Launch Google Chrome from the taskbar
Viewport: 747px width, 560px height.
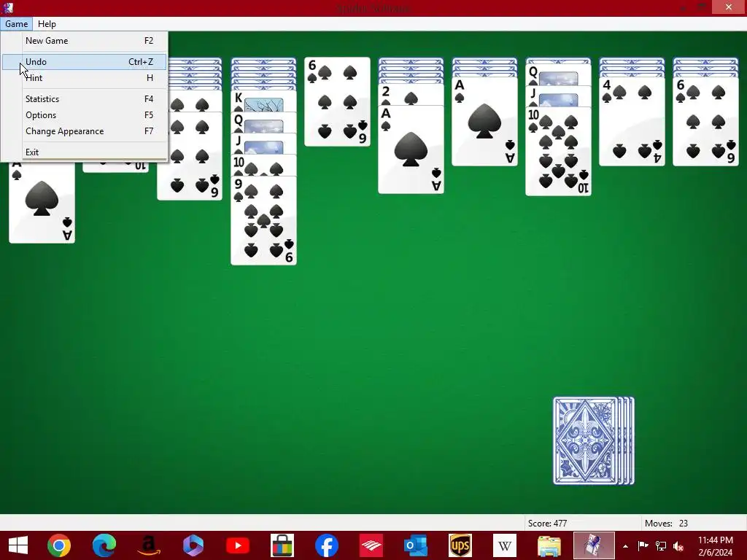pyautogui.click(x=59, y=545)
